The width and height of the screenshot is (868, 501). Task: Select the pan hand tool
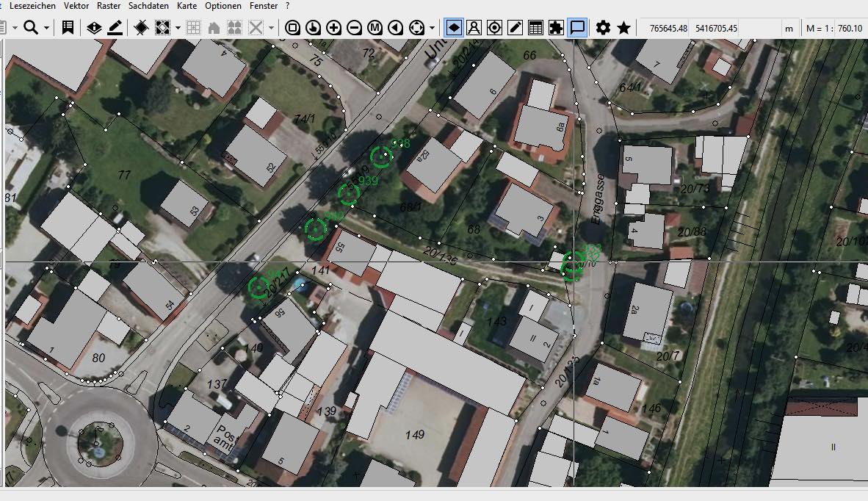[314, 28]
